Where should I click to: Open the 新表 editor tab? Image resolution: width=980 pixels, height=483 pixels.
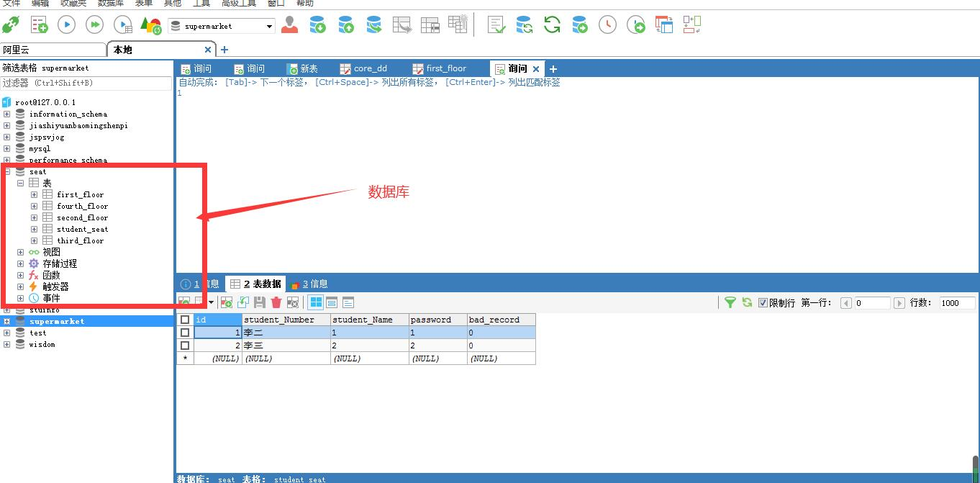tap(303, 68)
